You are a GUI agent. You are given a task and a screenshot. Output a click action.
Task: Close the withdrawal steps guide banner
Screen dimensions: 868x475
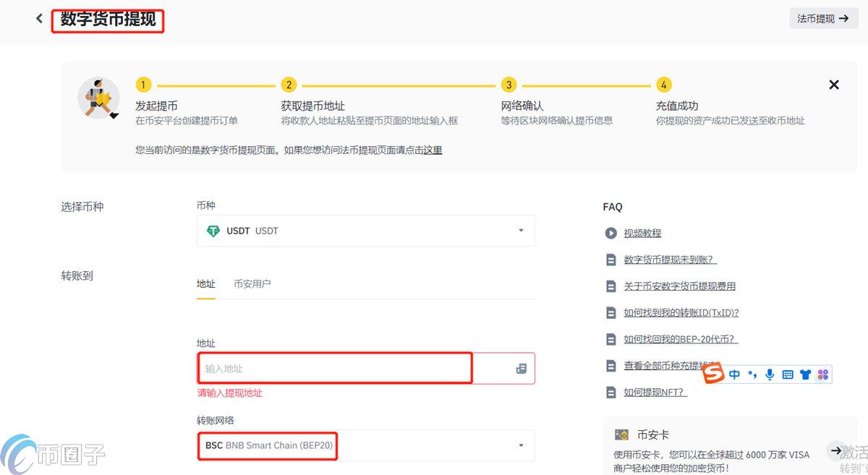pos(834,85)
